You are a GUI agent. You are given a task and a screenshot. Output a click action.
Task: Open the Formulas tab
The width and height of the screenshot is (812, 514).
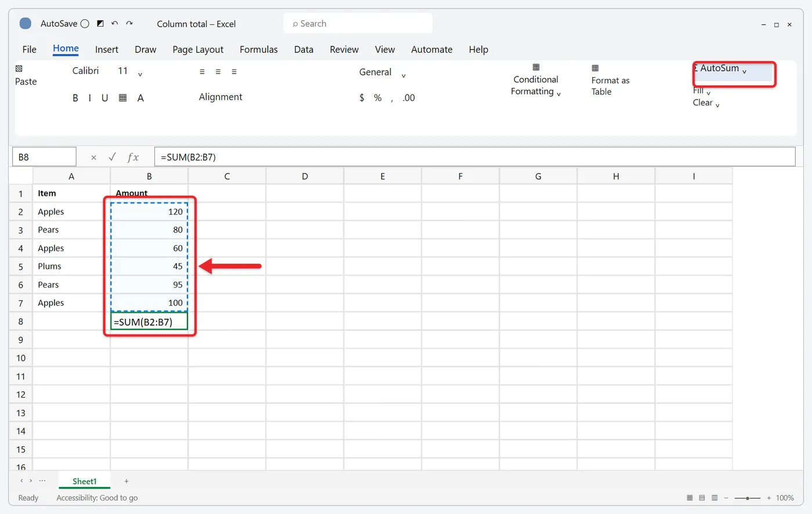tap(259, 50)
